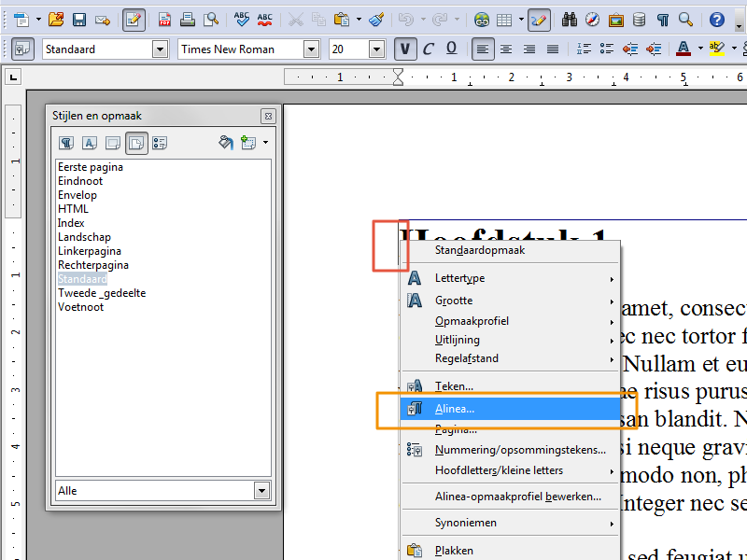The height and width of the screenshot is (560, 747).
Task: Show Frame Styles in Stijlen panel
Action: click(113, 143)
